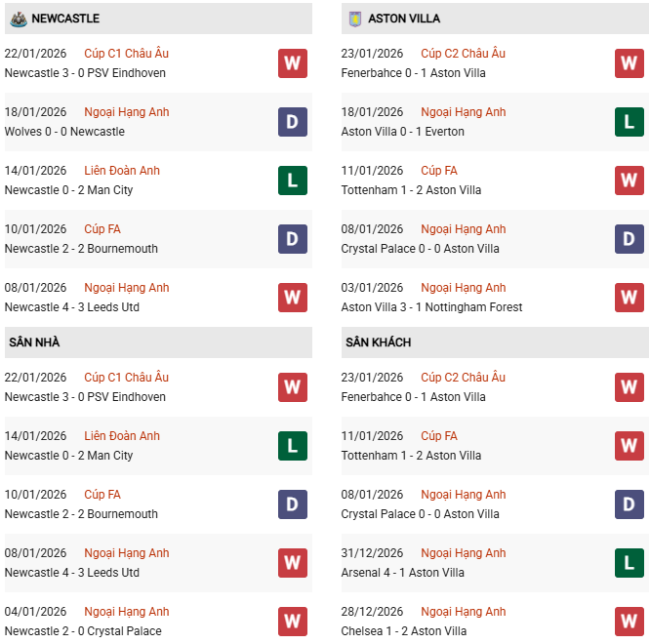Open Ngoại Hạng Anh link above Arsenal match

click(464, 553)
